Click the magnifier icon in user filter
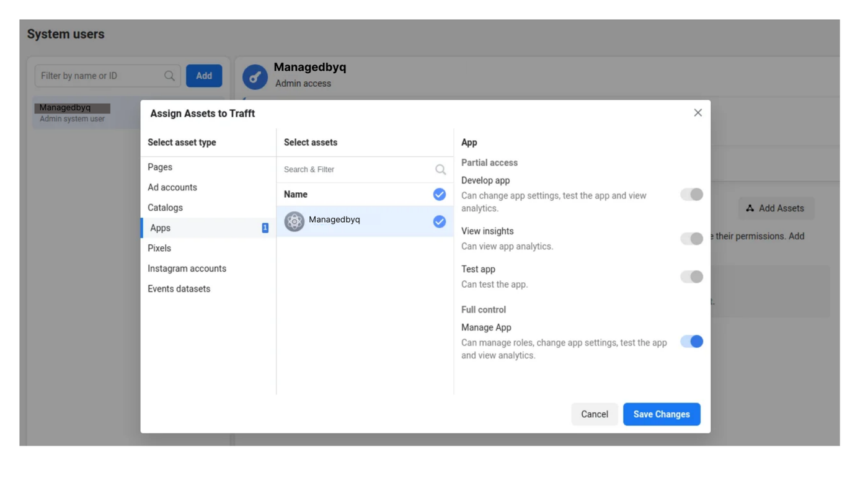 coord(169,76)
